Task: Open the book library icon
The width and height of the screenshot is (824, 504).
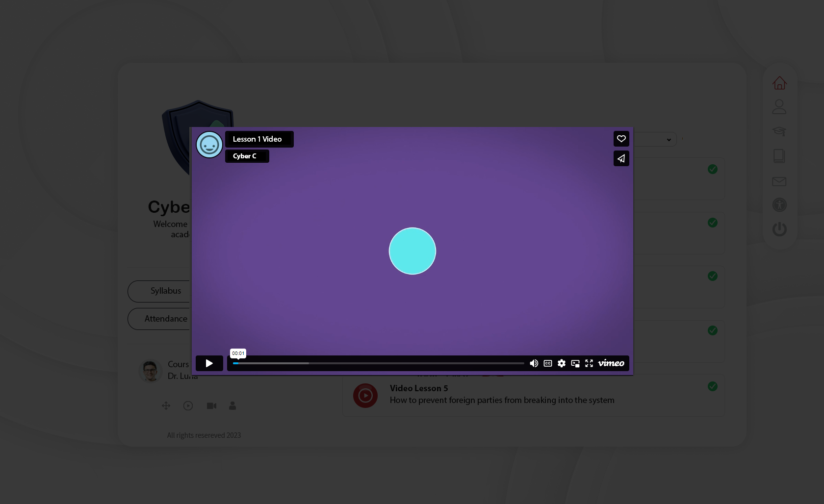Action: point(779,156)
